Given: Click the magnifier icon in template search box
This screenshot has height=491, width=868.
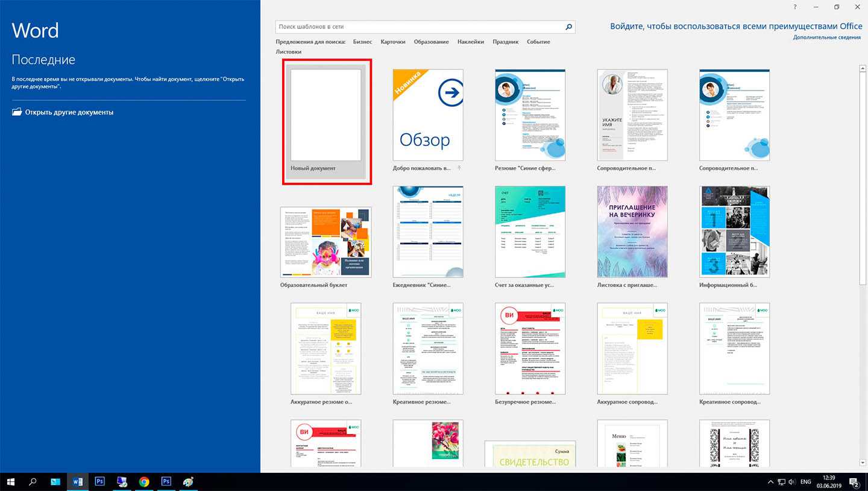Looking at the screenshot, I should click(568, 27).
